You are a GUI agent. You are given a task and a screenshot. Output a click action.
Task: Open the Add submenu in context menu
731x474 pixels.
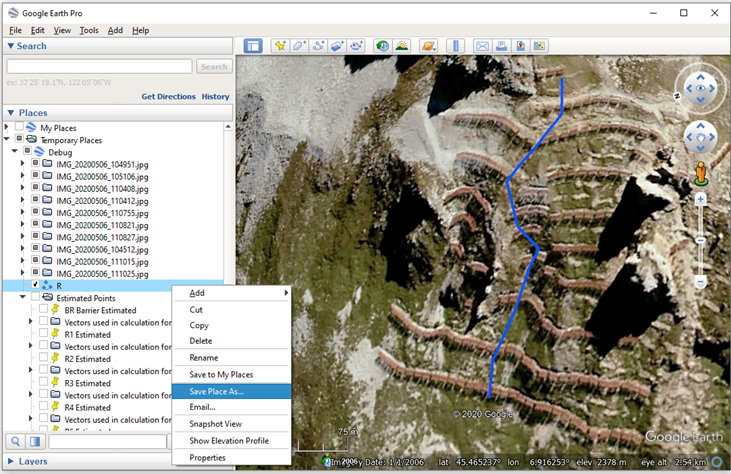[x=232, y=293]
